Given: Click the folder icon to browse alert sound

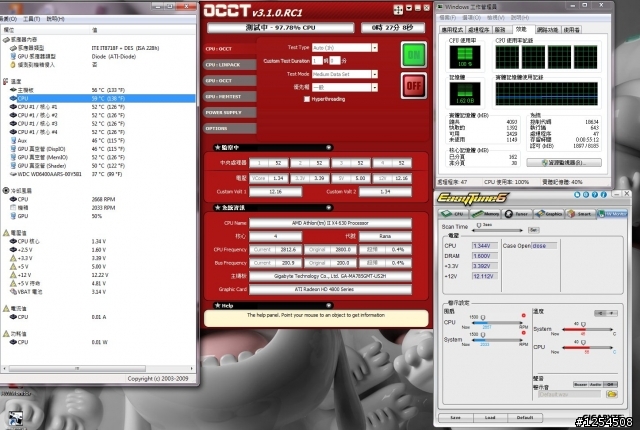Looking at the screenshot, I should click(x=611, y=394).
